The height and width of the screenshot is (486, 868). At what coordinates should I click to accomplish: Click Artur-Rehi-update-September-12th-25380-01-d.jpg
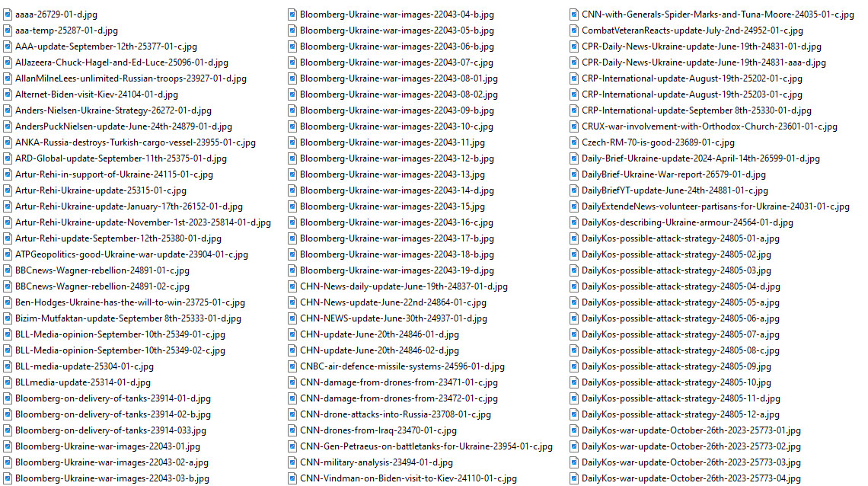click(x=119, y=238)
